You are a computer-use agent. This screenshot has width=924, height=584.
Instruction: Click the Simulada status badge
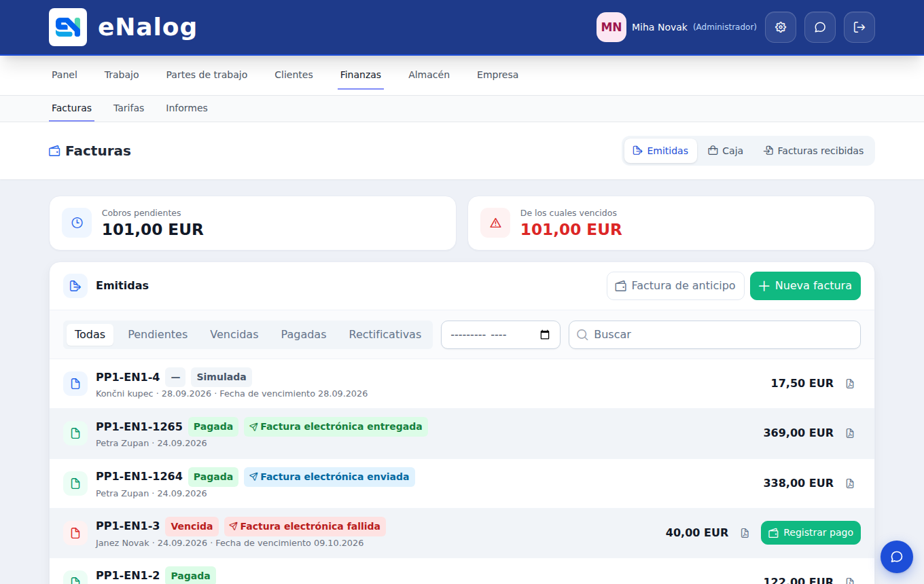coord(221,377)
